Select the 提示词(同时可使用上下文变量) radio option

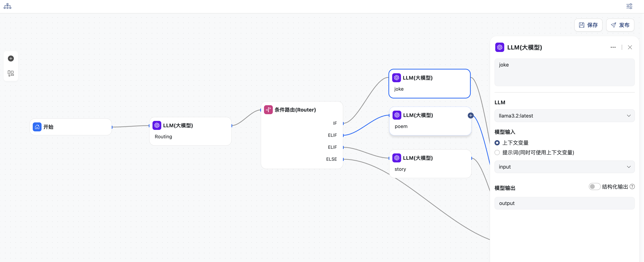point(497,153)
